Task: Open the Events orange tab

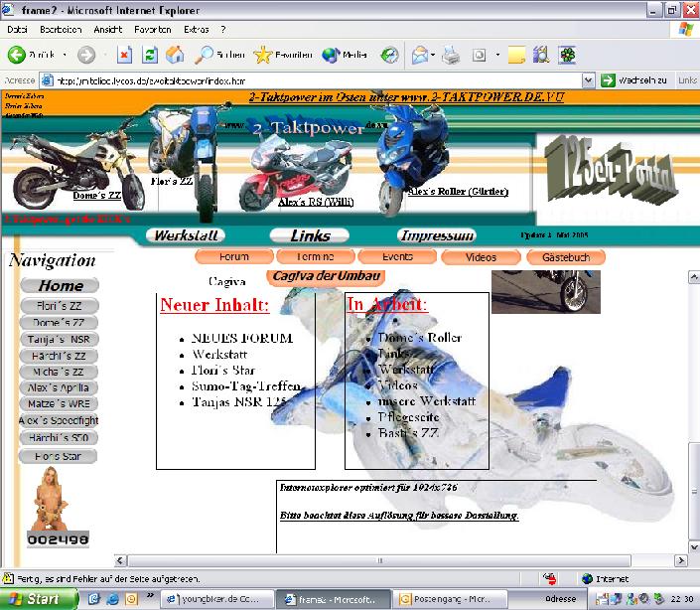Action: pos(397,256)
